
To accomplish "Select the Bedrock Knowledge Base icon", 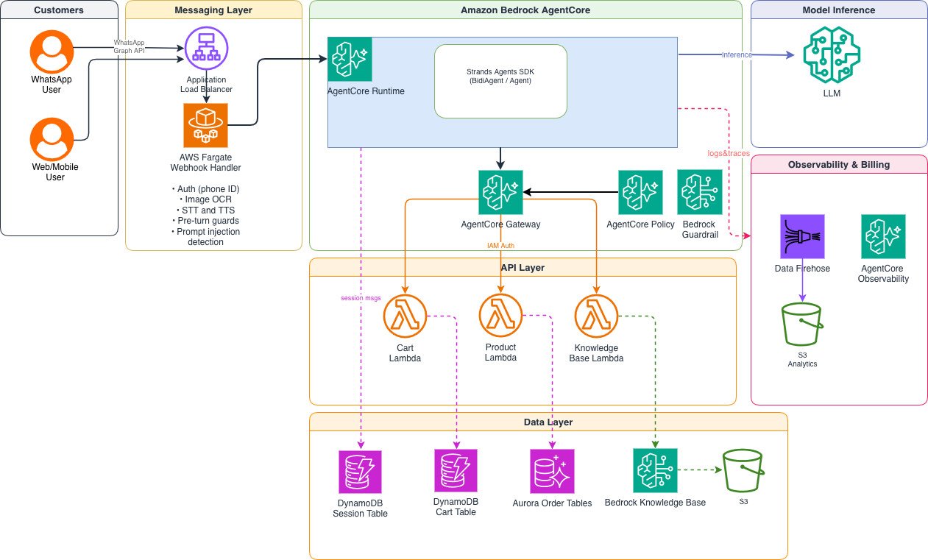I will pyautogui.click(x=655, y=471).
